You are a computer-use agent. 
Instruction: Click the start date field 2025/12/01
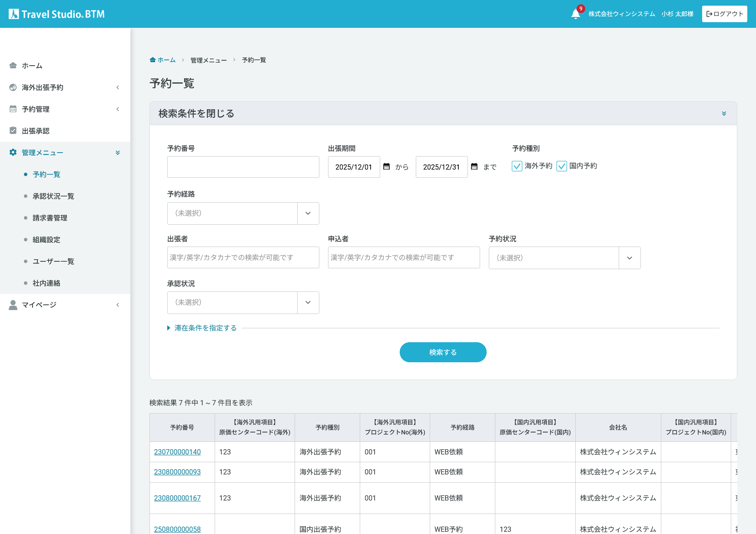[354, 167]
